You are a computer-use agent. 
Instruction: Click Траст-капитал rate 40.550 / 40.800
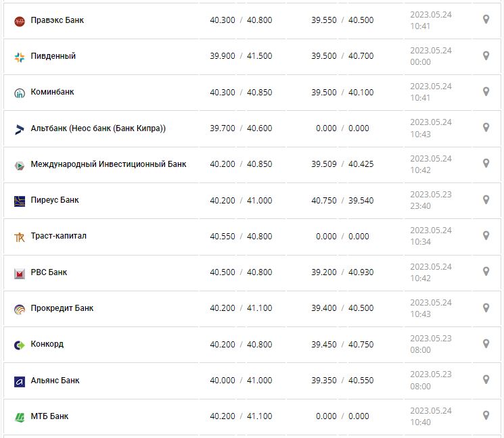coord(241,236)
